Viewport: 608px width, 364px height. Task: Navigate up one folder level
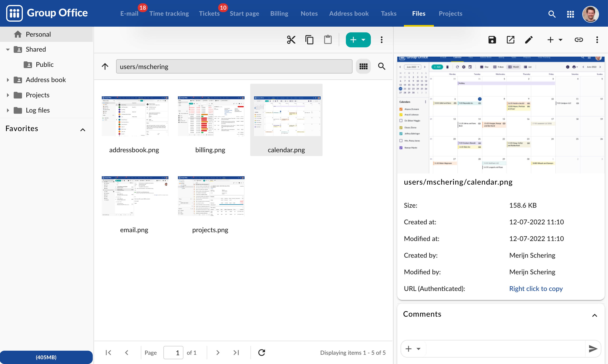pyautogui.click(x=105, y=66)
